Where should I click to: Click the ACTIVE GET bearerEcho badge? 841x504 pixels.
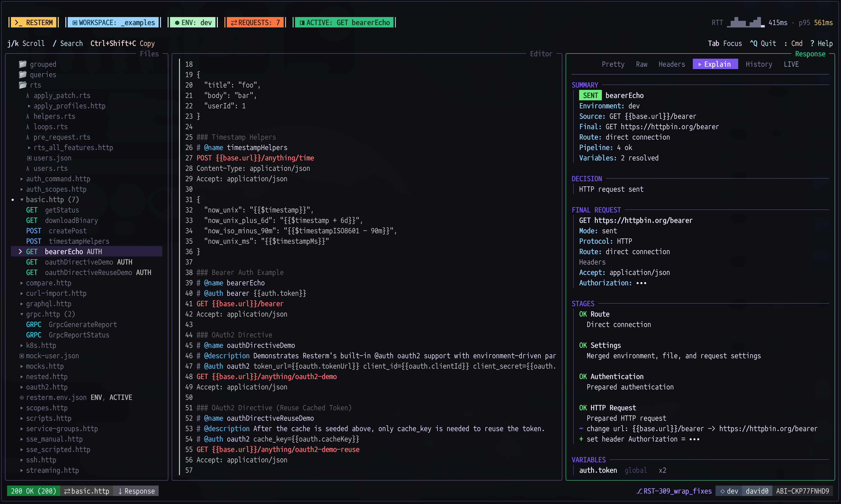[344, 22]
